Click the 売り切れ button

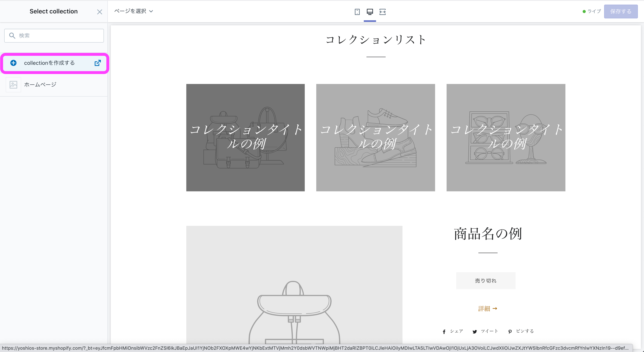[485, 280]
